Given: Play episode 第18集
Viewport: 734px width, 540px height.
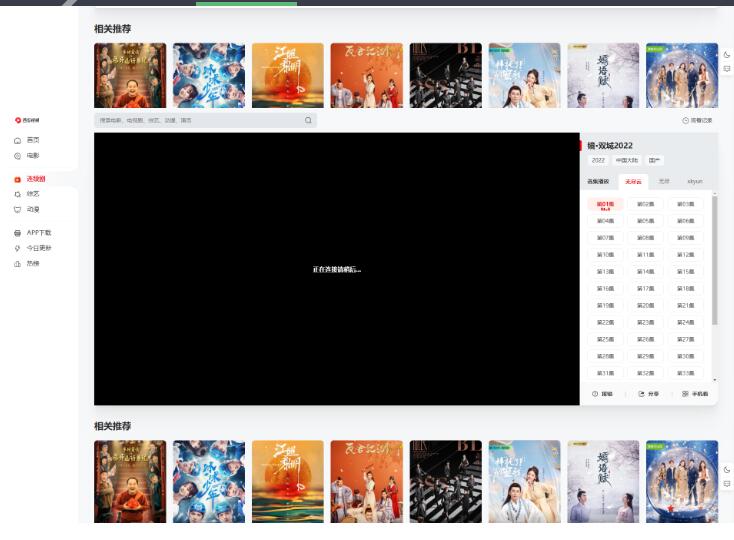Looking at the screenshot, I should [684, 288].
